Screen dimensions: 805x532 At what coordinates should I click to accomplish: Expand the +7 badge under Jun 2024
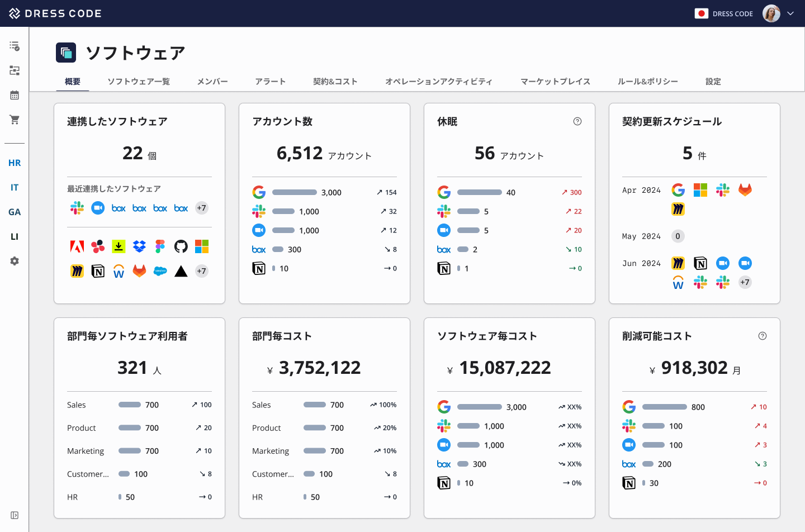[x=745, y=282]
